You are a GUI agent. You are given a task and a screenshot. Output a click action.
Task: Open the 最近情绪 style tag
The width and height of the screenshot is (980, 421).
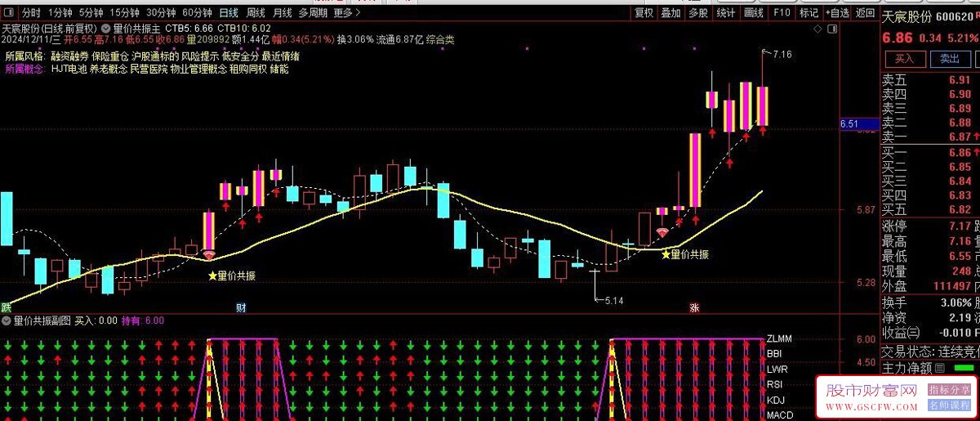pyautogui.click(x=281, y=56)
